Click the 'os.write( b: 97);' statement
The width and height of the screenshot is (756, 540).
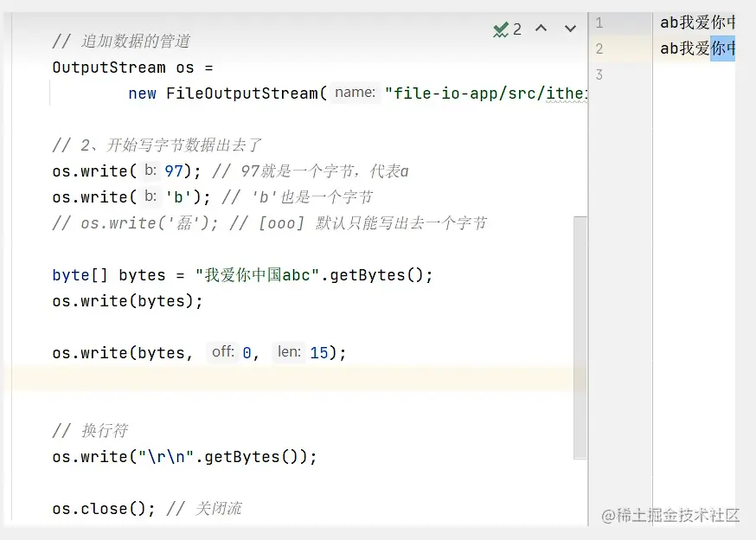tap(127, 171)
